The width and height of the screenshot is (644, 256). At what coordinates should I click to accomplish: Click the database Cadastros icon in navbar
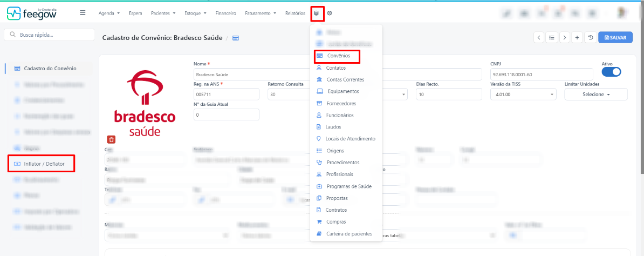[x=316, y=13]
